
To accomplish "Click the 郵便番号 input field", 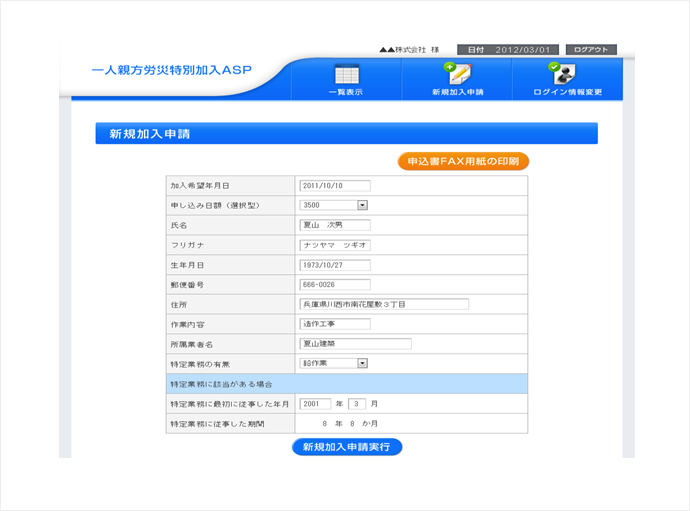I will click(335, 285).
